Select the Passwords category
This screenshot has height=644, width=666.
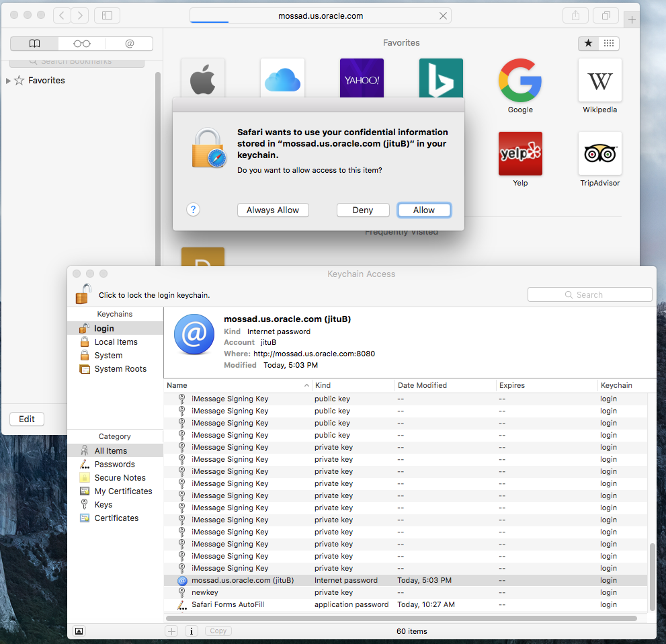114,465
